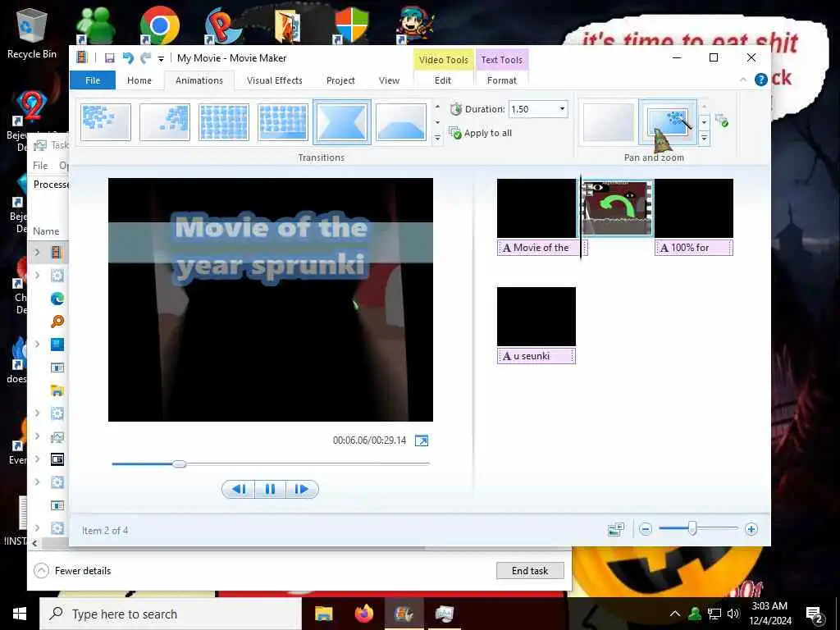
Task: Collapse the ribbon with the caret
Action: click(742, 80)
